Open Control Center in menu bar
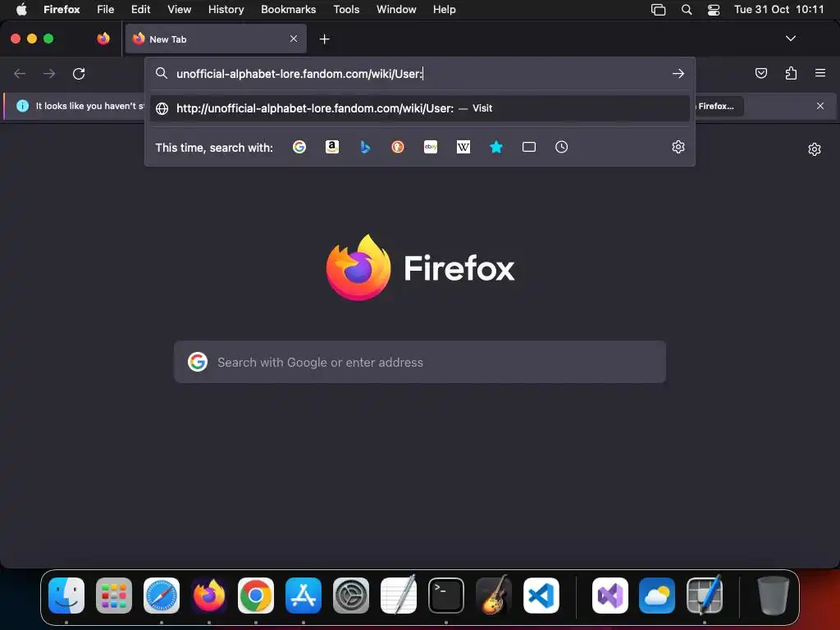This screenshot has width=840, height=630. (x=714, y=10)
